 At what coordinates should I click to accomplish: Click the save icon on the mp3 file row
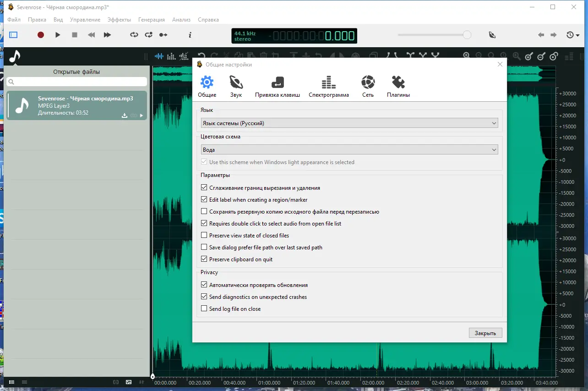[124, 116]
